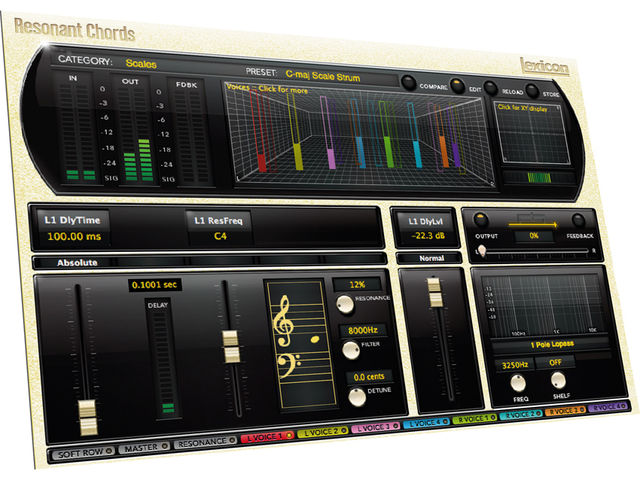Click the Reload round button

490,88
